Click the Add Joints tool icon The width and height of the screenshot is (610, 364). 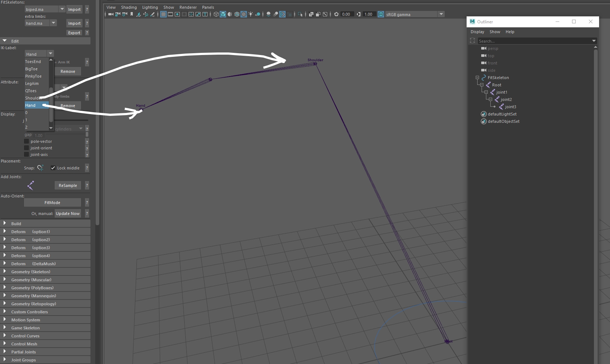31,185
